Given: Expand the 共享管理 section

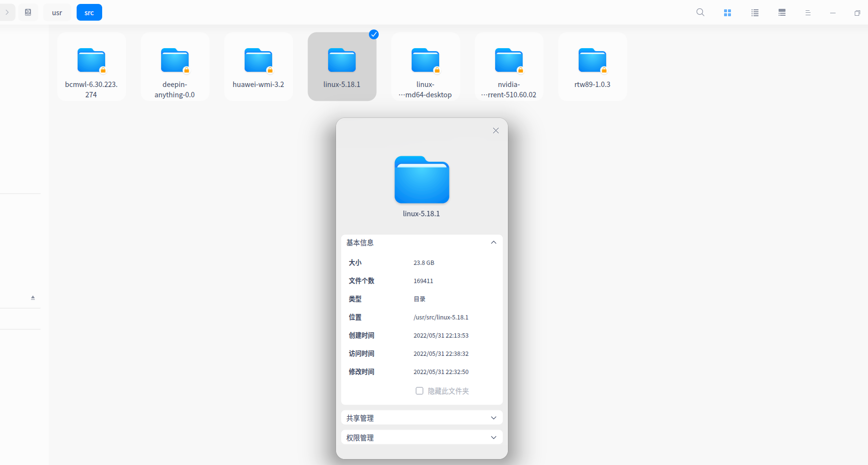Looking at the screenshot, I should [493, 417].
